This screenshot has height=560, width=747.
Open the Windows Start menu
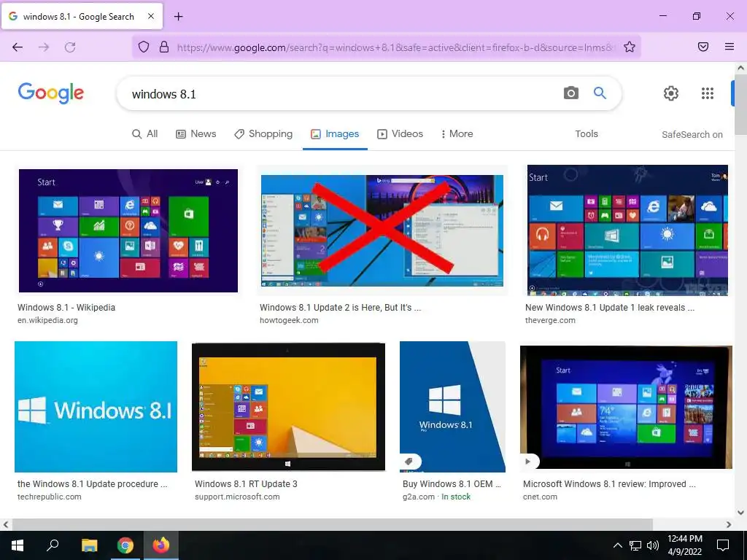tap(18, 545)
